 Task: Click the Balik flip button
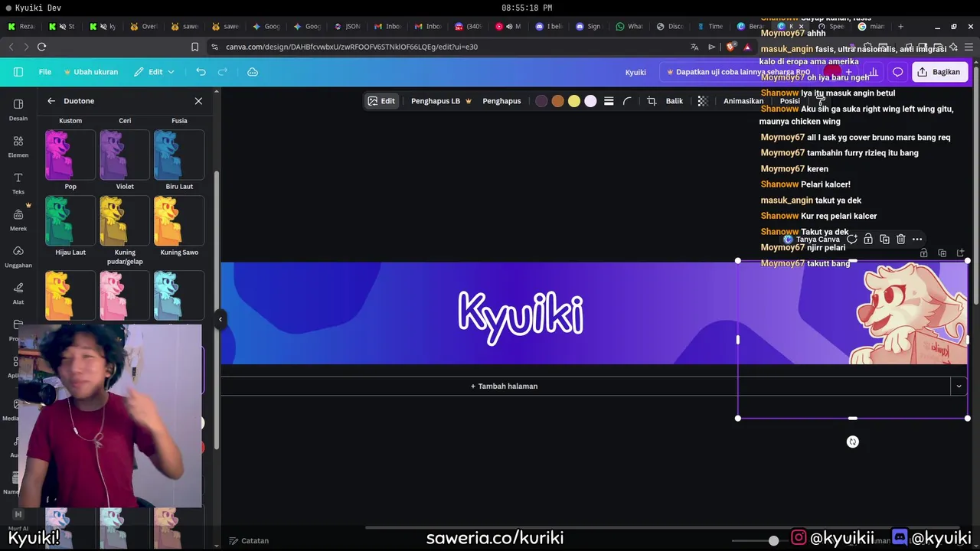[675, 101]
